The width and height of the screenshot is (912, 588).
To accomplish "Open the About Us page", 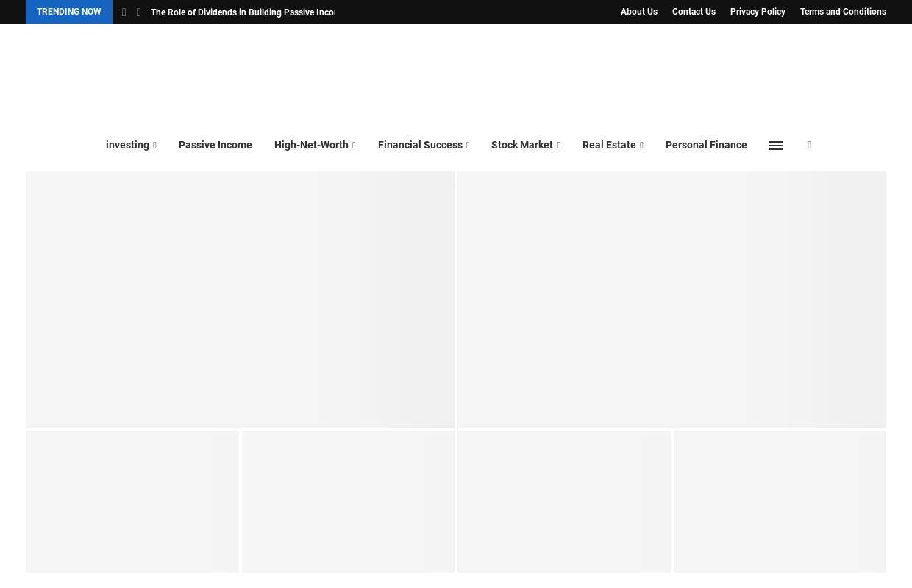I will [x=638, y=12].
